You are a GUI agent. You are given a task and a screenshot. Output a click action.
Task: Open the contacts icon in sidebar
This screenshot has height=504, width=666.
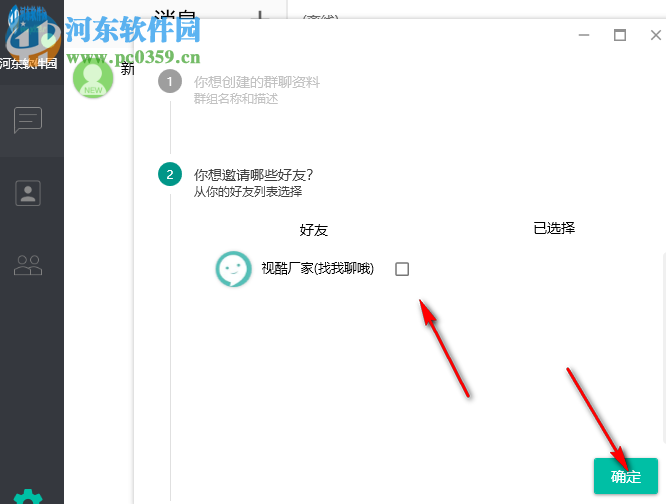point(28,193)
